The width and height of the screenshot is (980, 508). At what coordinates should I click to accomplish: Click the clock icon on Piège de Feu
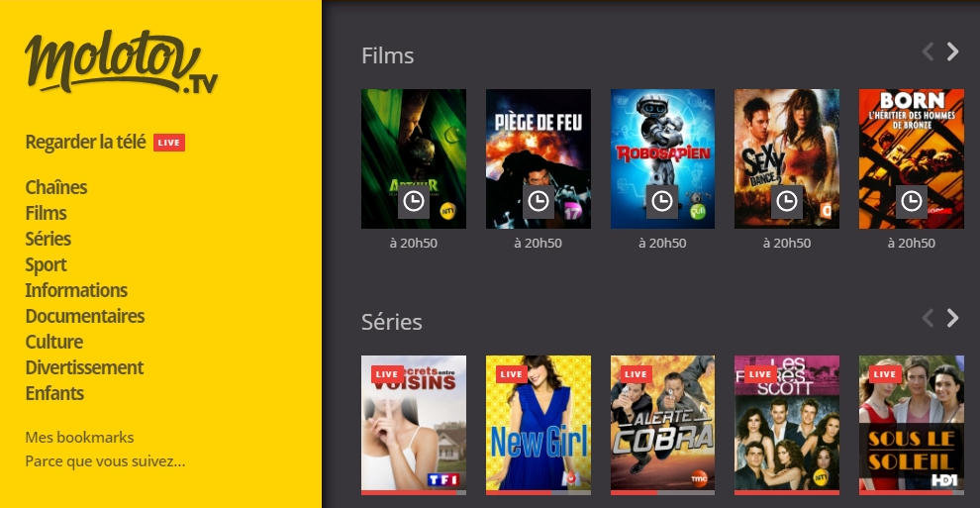[x=539, y=201]
